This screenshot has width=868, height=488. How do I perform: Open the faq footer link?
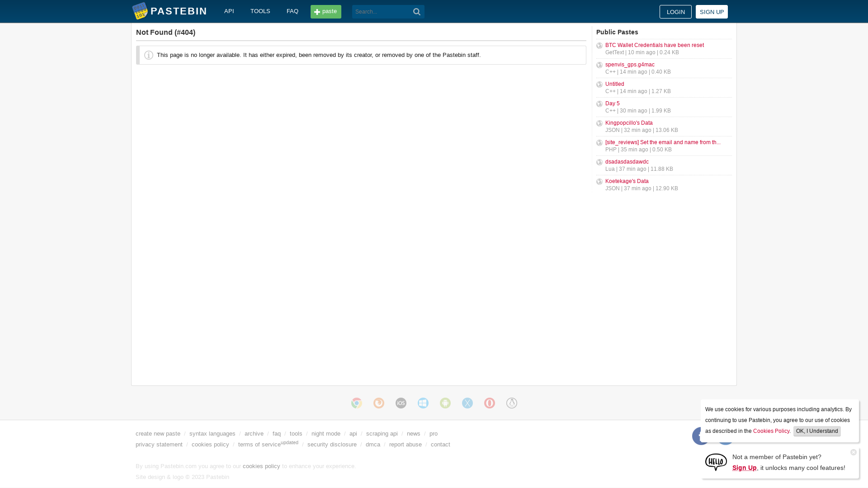(277, 434)
